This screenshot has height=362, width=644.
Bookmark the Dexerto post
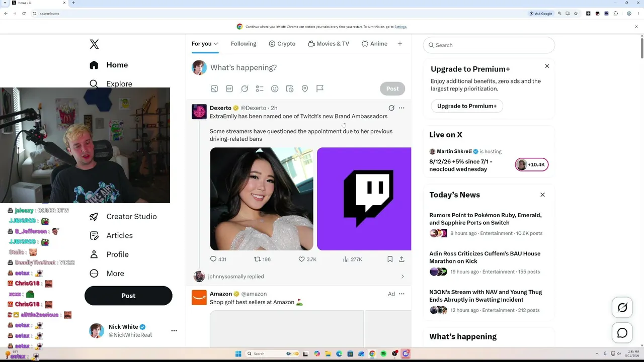pyautogui.click(x=390, y=259)
